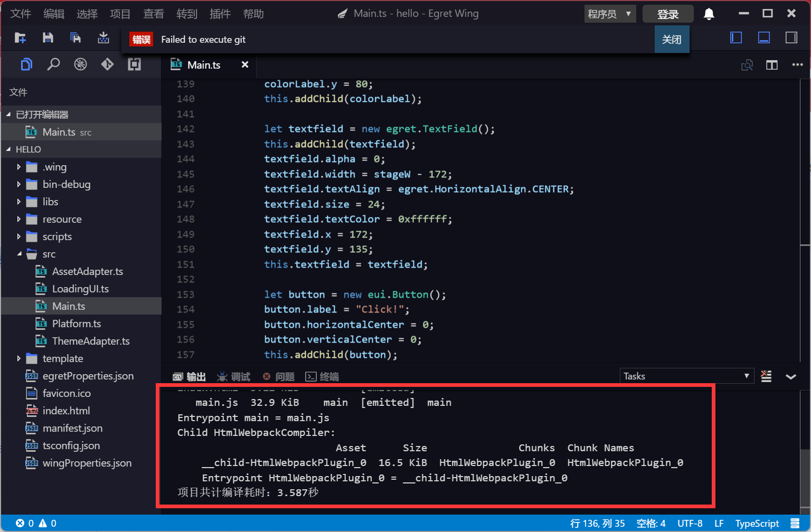Open the Git source control view

pyautogui.click(x=107, y=64)
